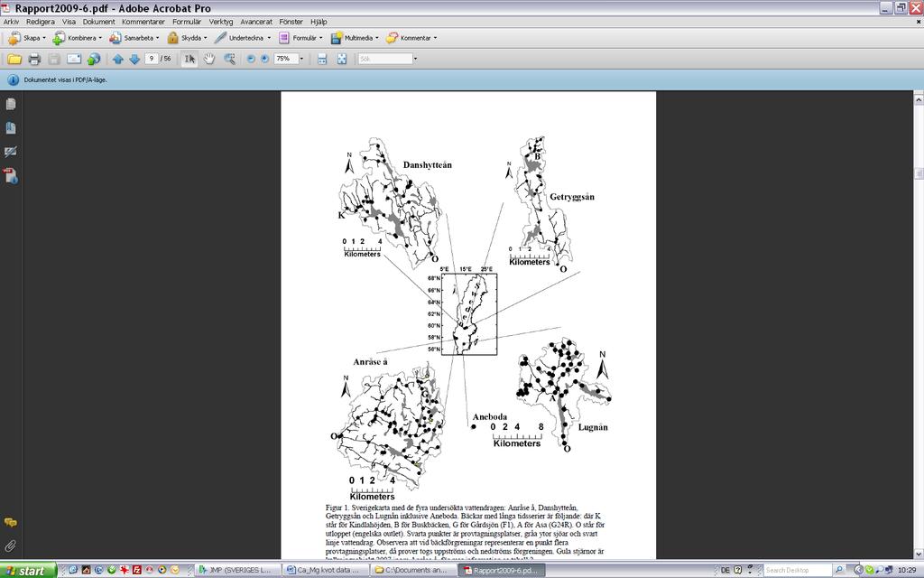The width and height of the screenshot is (924, 578).
Task: Open the Signatures panel in sidebar
Action: pos(11,152)
